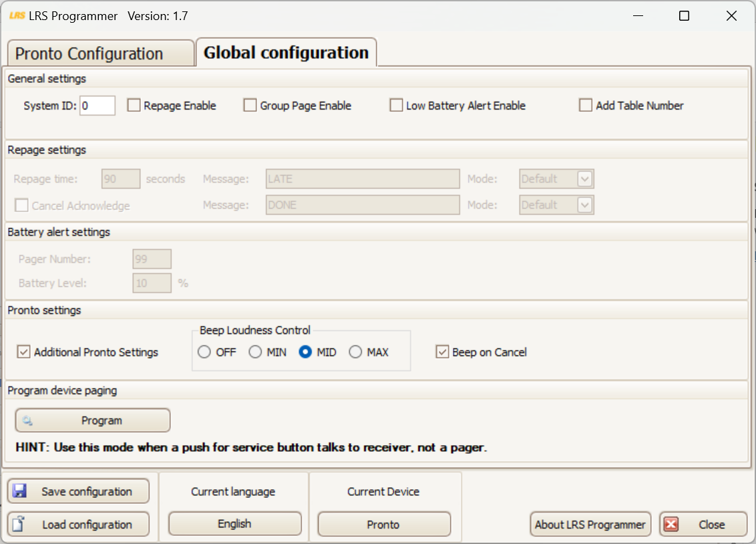Open About LRS Programmer
The height and width of the screenshot is (544, 756).
pos(590,524)
